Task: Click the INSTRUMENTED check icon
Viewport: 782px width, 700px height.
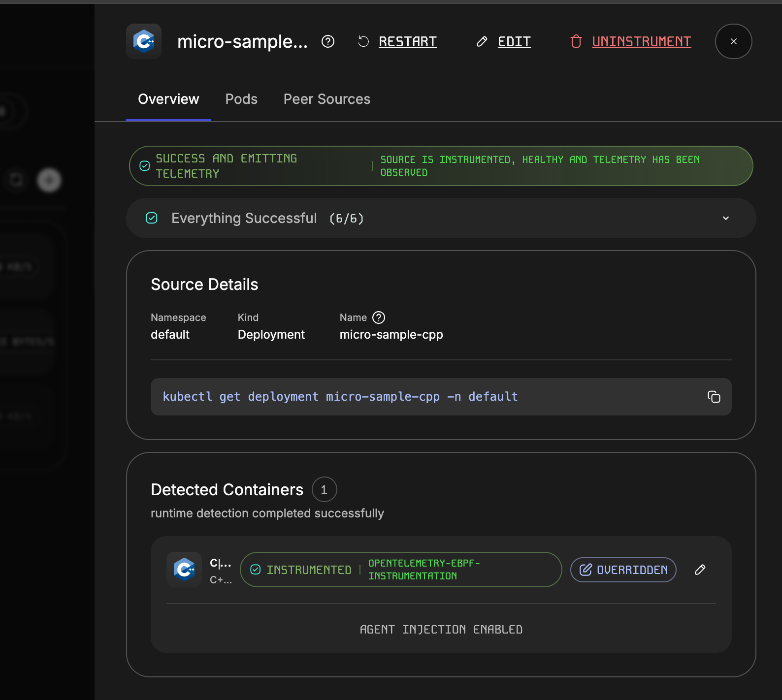Action: (x=256, y=570)
